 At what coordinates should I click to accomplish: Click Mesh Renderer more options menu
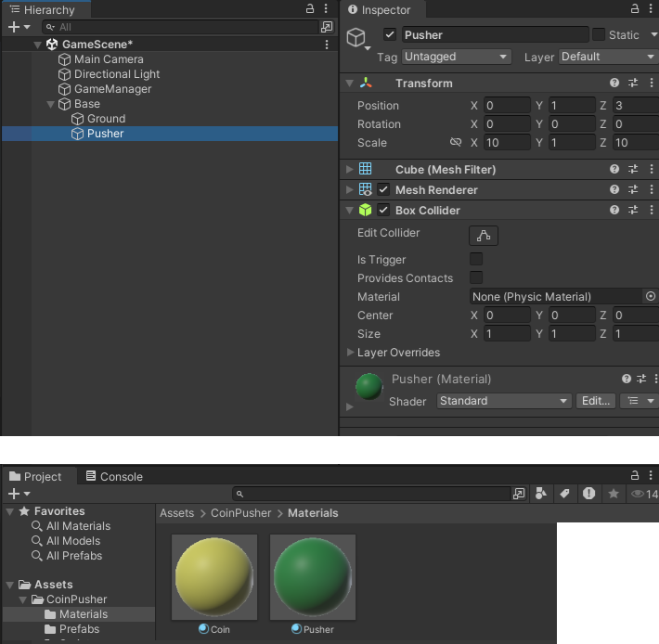[x=651, y=190]
